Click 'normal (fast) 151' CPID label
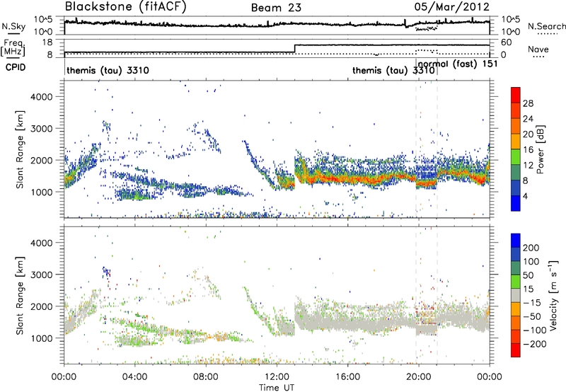The height and width of the screenshot is (392, 566). coord(458,64)
